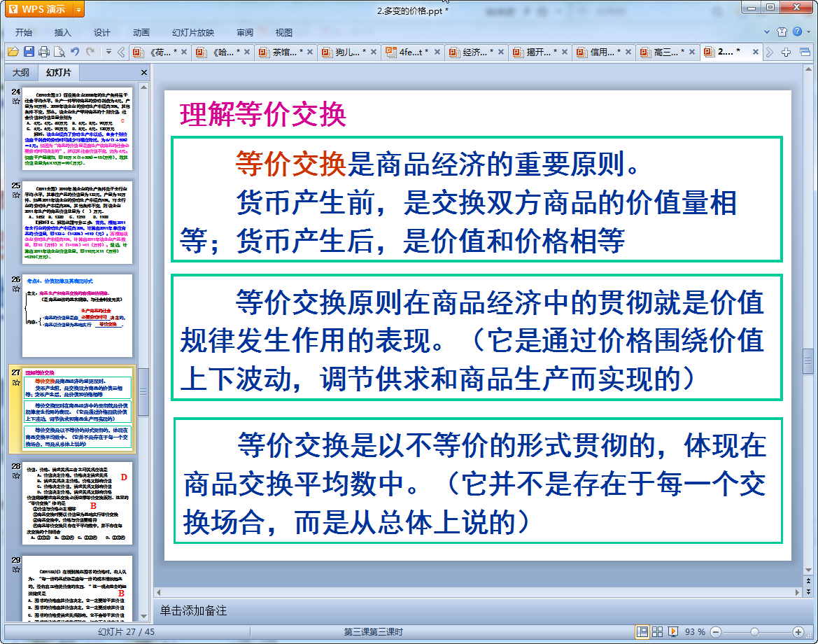Click the WPS 演示 application button
The width and height of the screenshot is (818, 644).
38,9
